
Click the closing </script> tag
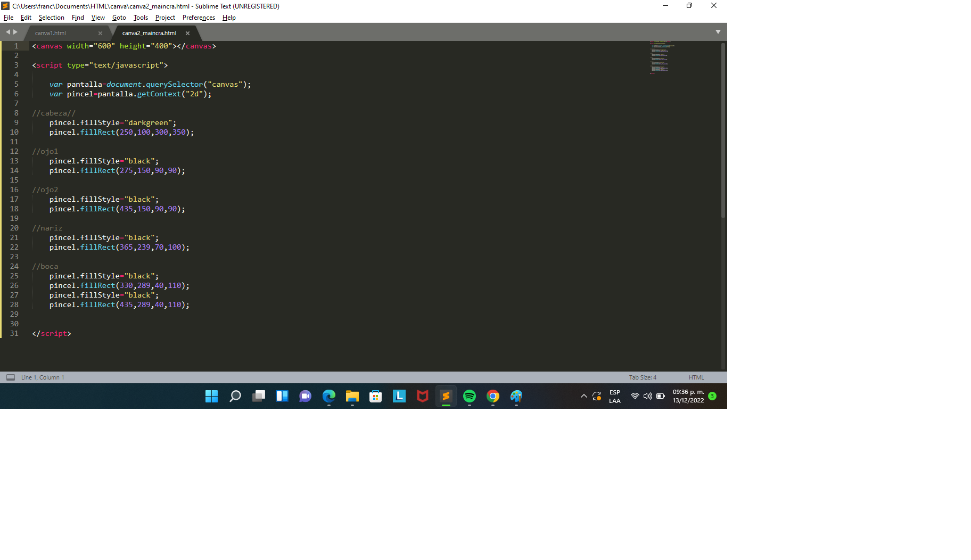52,334
